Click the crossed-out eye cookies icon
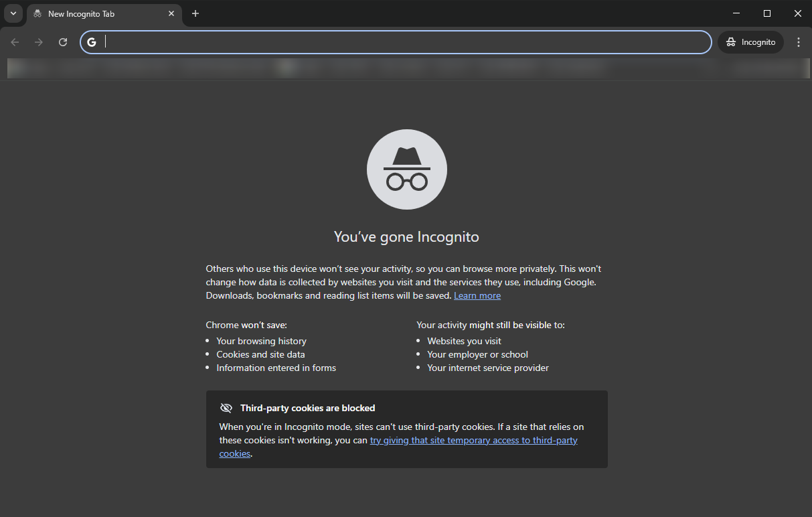Viewport: 812px width, 517px height. coord(226,407)
